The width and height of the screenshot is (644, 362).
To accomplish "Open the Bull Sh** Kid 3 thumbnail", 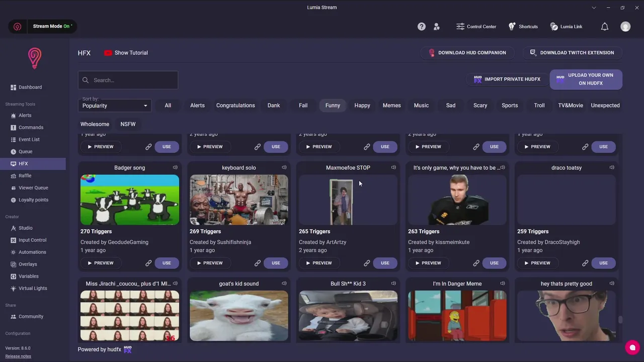I will point(348,316).
